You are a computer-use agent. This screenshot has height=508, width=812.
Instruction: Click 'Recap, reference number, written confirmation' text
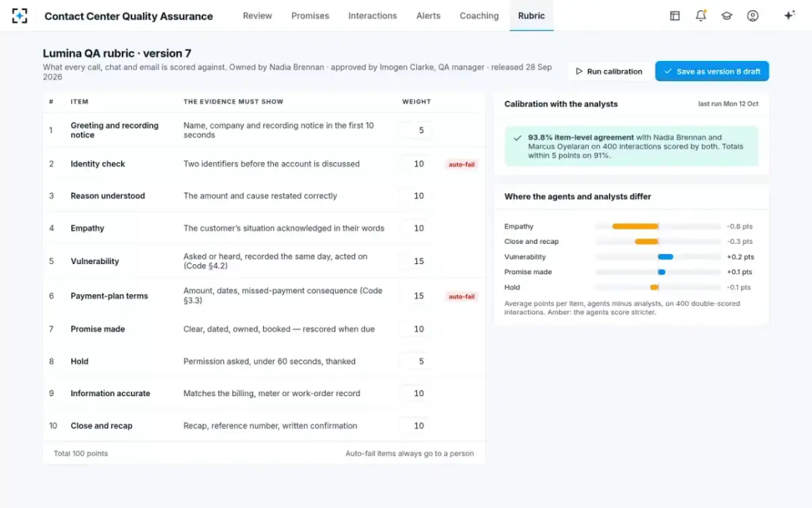pos(270,426)
